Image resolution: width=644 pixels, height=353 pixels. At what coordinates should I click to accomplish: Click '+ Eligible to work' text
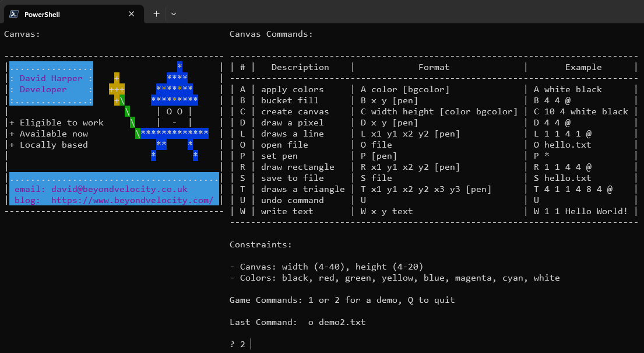pos(57,123)
